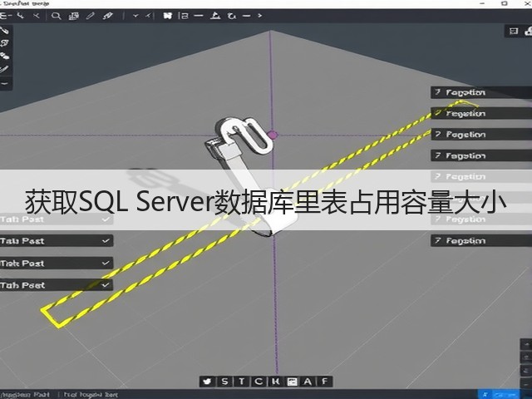The height and width of the screenshot is (399, 532).
Task: Click the A button in bottom bar
Action: pos(308,382)
